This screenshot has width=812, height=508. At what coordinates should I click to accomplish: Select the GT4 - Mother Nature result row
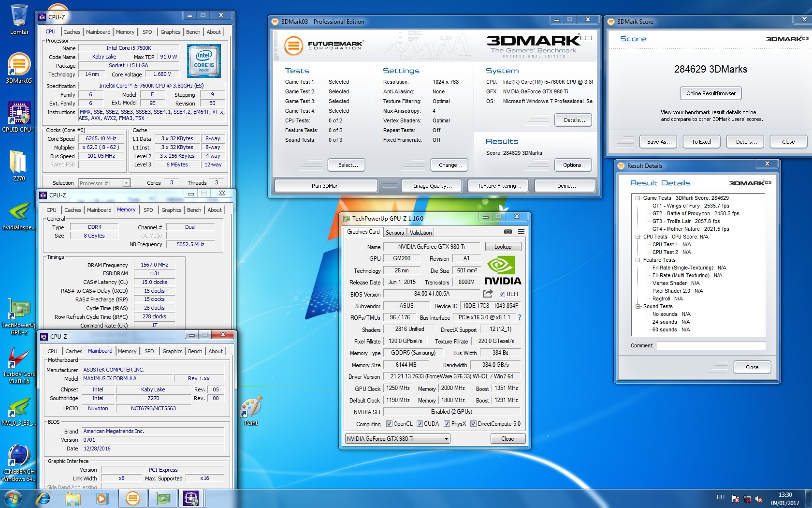(x=691, y=229)
